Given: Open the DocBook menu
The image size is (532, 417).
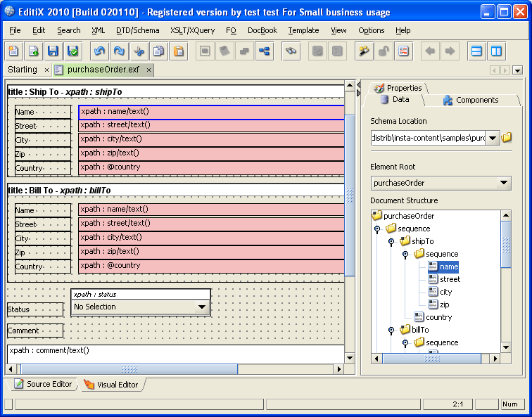Looking at the screenshot, I should (262, 30).
